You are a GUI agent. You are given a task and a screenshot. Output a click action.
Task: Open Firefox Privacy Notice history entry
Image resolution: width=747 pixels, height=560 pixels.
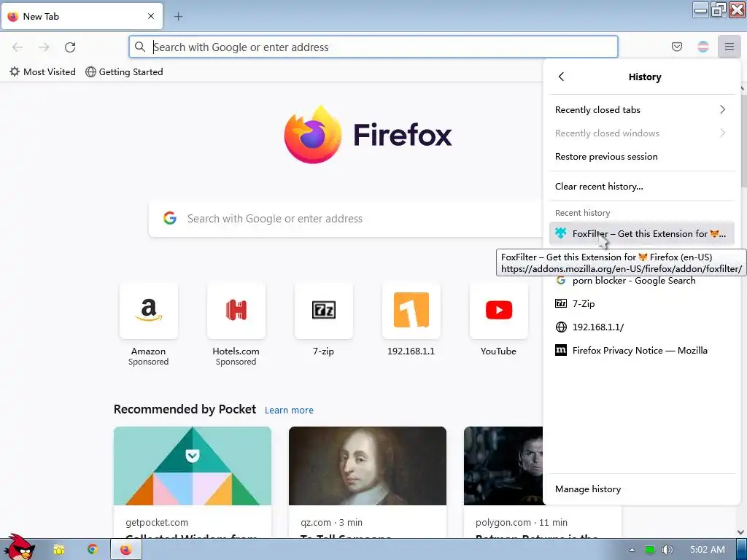642,351
